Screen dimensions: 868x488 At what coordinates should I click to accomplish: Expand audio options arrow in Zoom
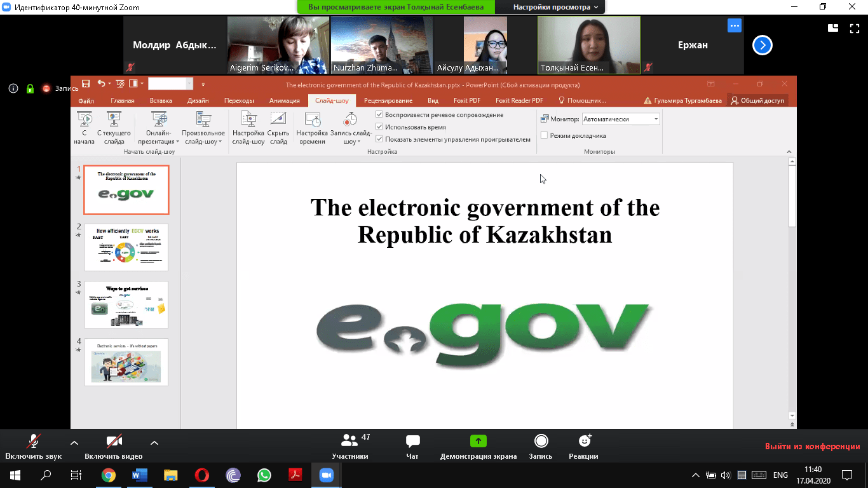pos(74,443)
